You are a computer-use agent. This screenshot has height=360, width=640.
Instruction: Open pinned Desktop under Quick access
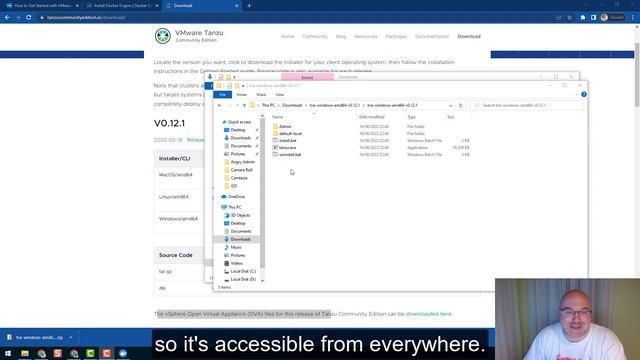[238, 130]
